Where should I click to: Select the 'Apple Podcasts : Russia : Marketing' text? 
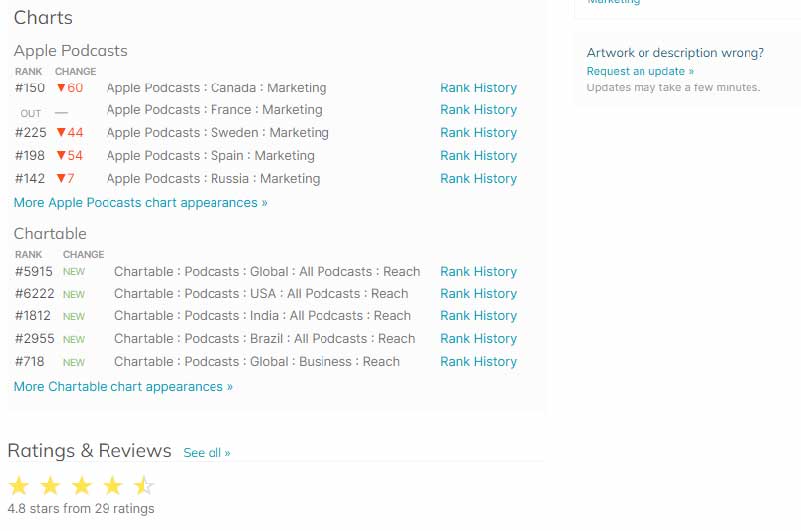pos(214,179)
